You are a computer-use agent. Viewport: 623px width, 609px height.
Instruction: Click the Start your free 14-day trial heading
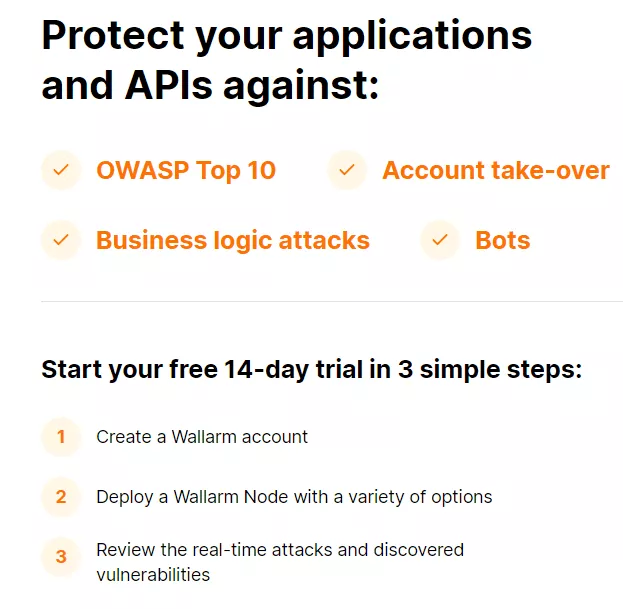click(x=312, y=369)
